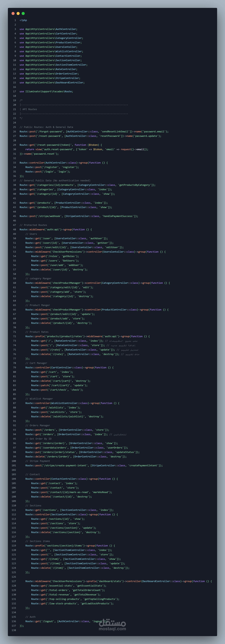The width and height of the screenshot is (225, 644).
Task: Select the 'createPaymentIntent' route line
Action: (x=94, y=465)
